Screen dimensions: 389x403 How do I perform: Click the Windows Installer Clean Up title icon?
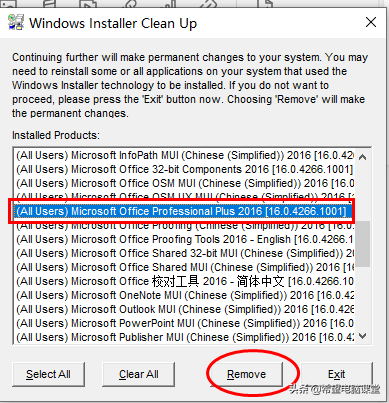point(16,23)
